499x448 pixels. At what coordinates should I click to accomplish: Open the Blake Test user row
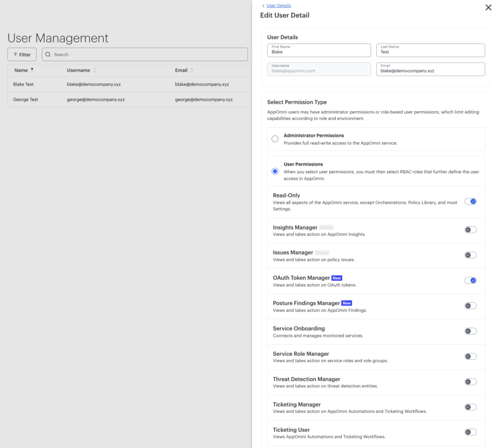[130, 84]
